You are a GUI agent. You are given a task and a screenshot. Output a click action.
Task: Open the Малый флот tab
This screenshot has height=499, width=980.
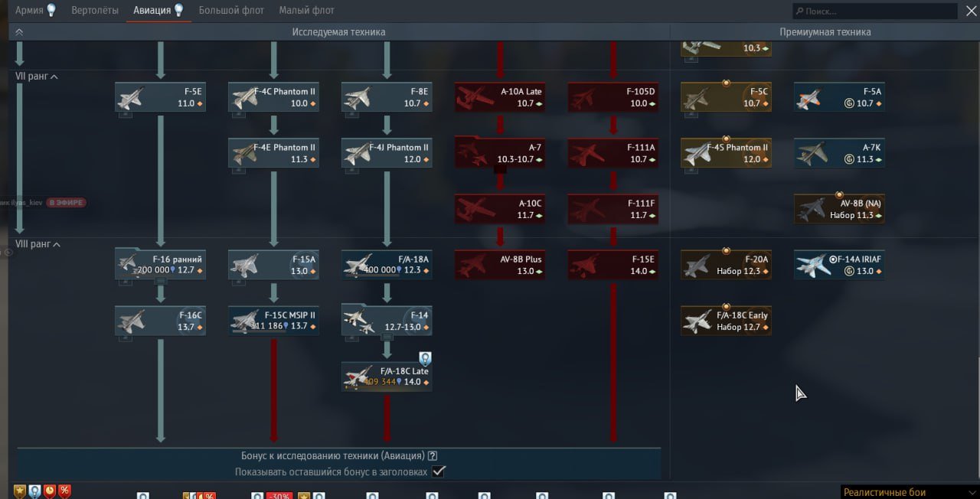(x=306, y=11)
